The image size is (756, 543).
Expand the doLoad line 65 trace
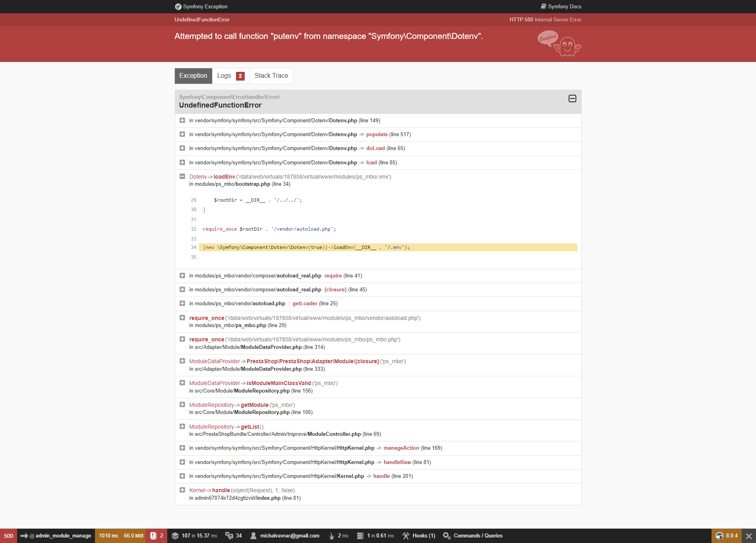coord(182,148)
